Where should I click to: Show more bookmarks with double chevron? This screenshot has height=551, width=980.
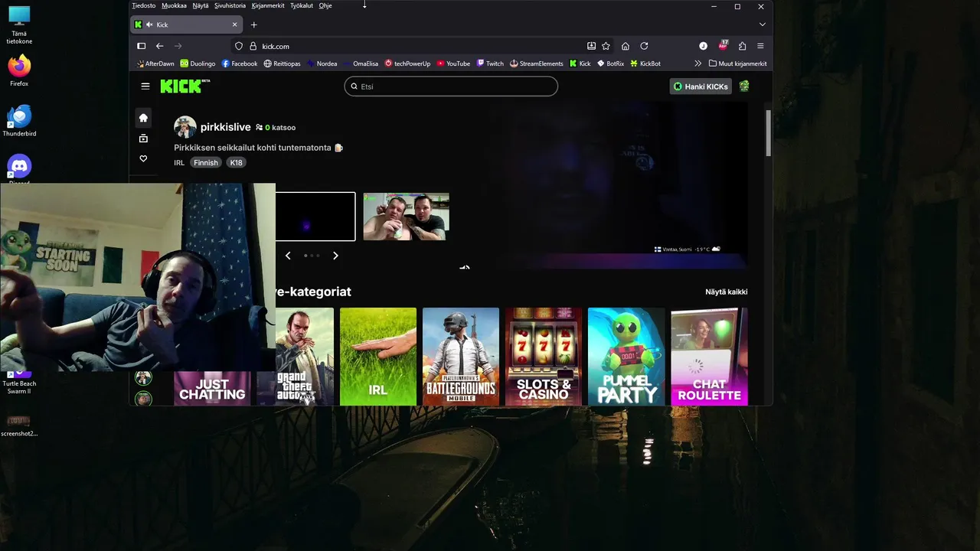[x=697, y=64]
